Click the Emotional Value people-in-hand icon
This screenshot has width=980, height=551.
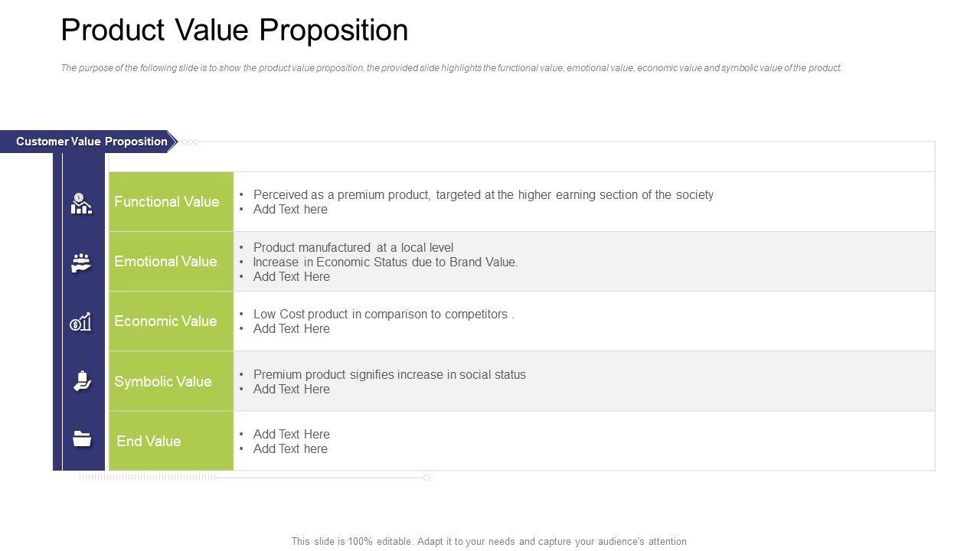click(x=81, y=262)
